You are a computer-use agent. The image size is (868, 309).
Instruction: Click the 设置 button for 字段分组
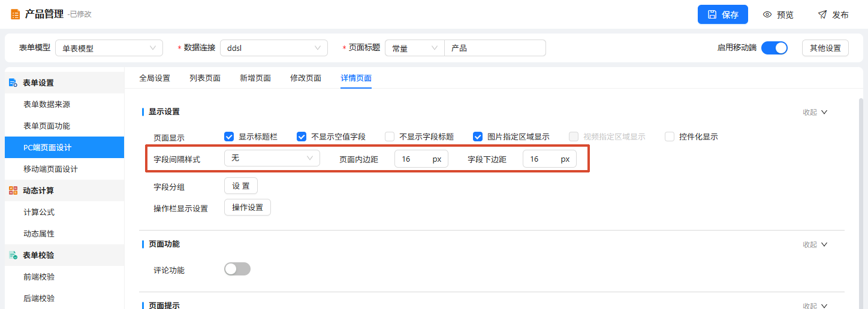(241, 186)
